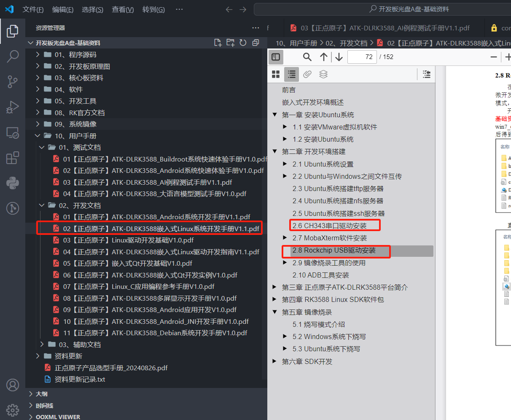Open the Explorer view in activity bar
The image size is (511, 420).
tap(13, 31)
